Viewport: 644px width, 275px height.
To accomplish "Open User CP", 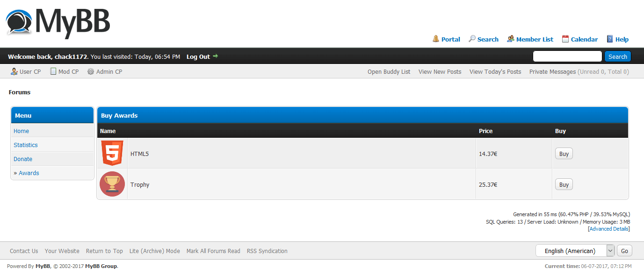I will pyautogui.click(x=30, y=71).
